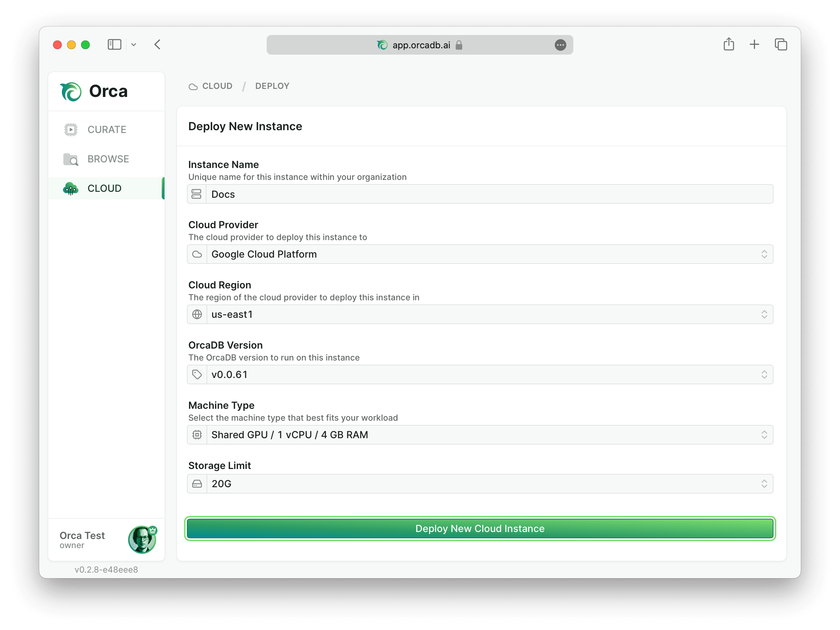This screenshot has height=630, width=840.
Task: Open the CURATE section
Action: [x=106, y=129]
